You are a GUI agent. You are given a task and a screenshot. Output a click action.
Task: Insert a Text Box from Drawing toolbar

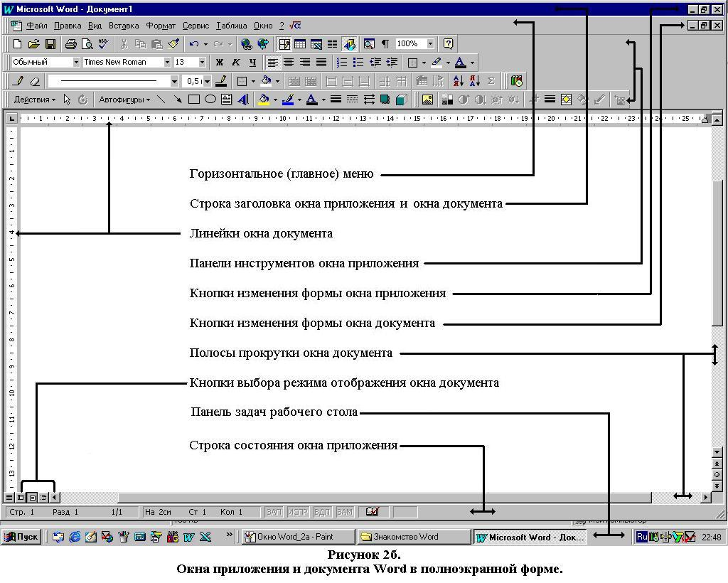(227, 100)
